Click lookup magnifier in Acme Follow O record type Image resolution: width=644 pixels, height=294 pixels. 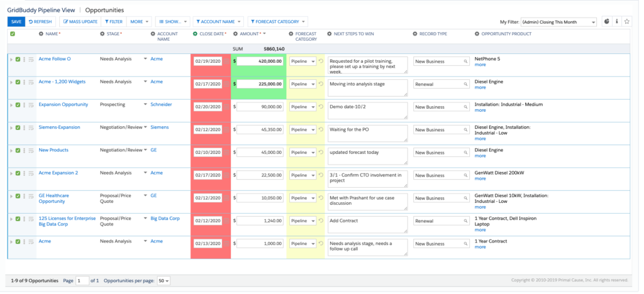[x=466, y=61]
